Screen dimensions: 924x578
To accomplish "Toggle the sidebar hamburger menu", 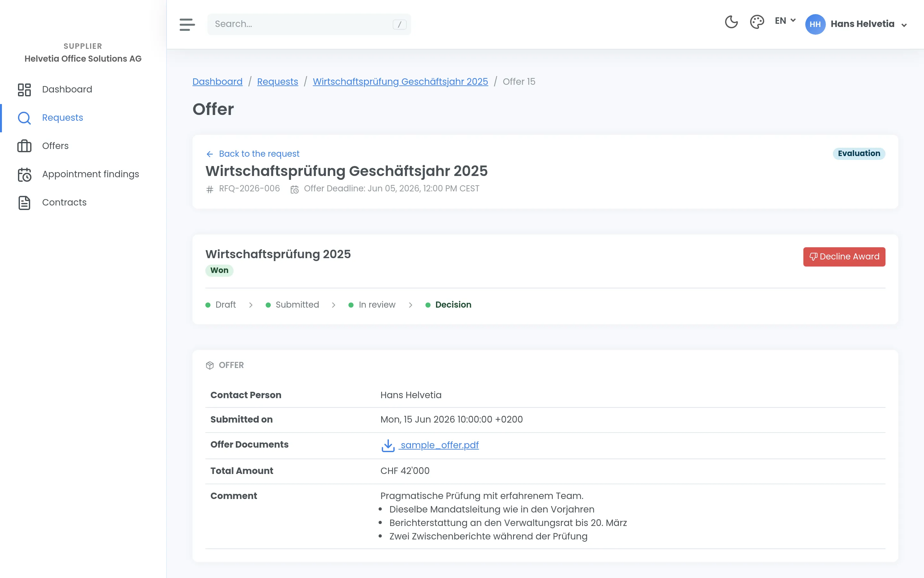I will click(x=187, y=24).
